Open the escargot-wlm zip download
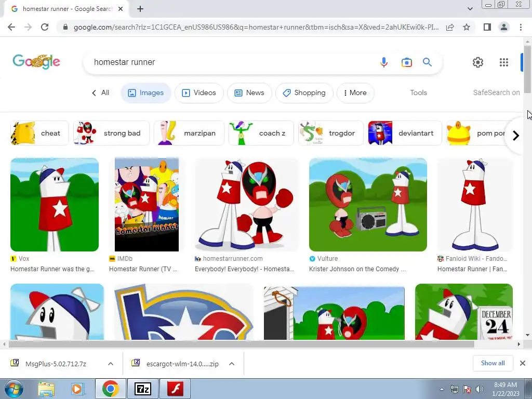 tap(182, 364)
